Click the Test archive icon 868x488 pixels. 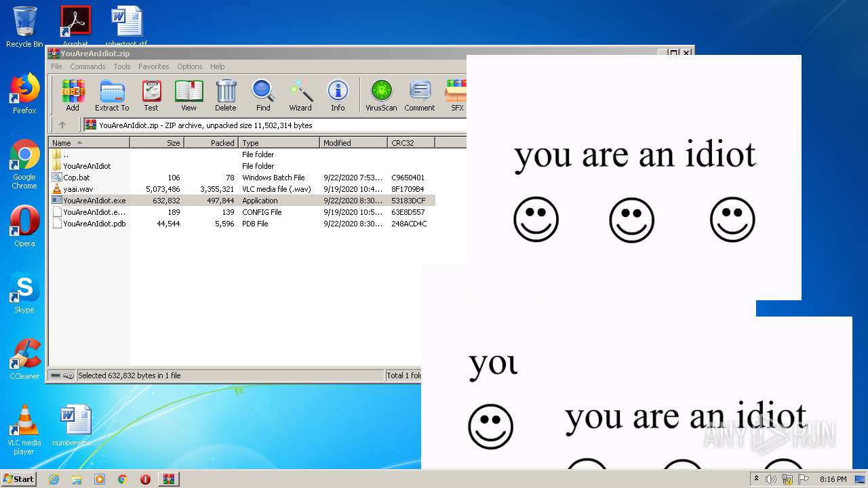(x=151, y=96)
